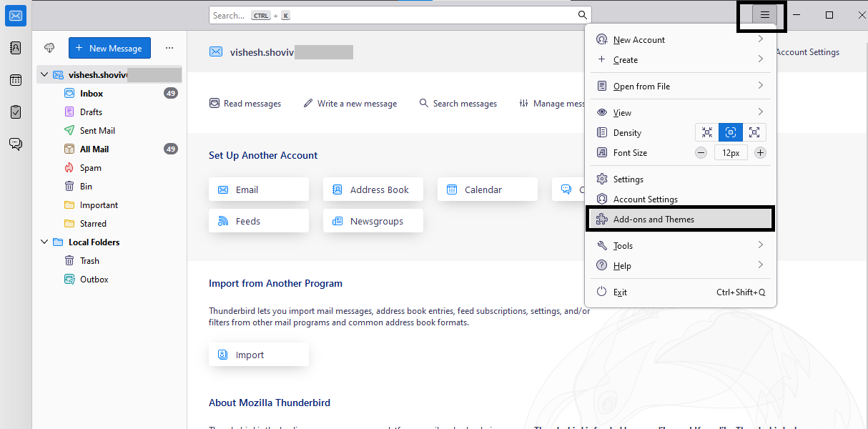Expand Open from File submenu

pyautogui.click(x=681, y=86)
